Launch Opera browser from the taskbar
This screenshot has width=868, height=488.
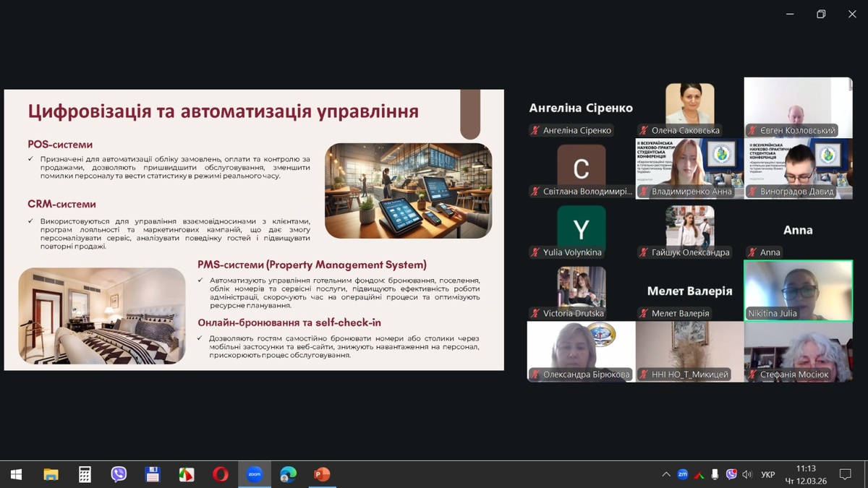221,474
